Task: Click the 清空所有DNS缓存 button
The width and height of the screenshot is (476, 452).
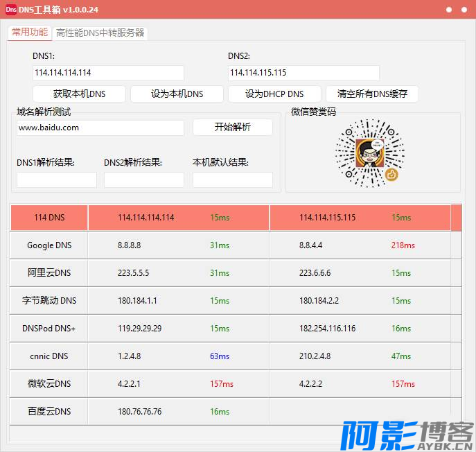Action: [x=372, y=94]
